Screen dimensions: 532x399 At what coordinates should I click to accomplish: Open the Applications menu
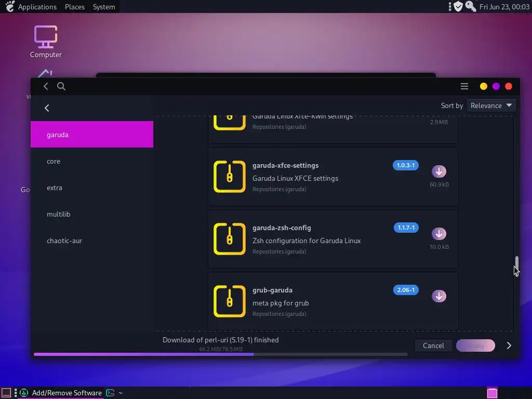click(37, 7)
